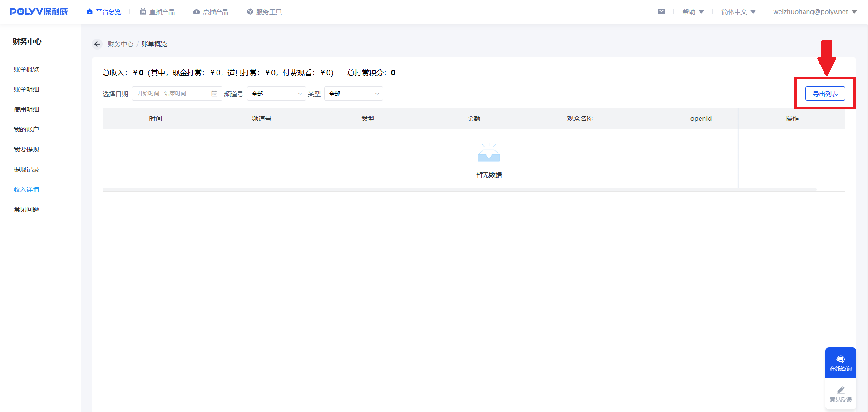Open 点播产品 top menu

point(211,11)
